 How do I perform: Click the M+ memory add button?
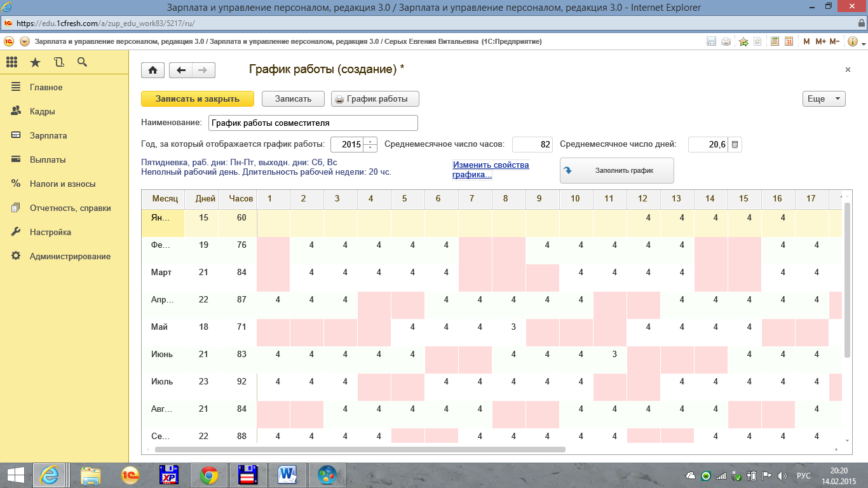[x=820, y=41]
